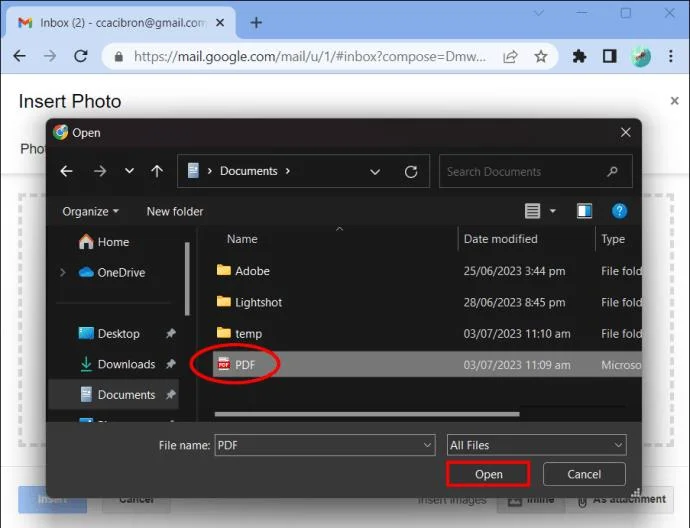Bookmark page with the star icon
Screen dimensions: 690x528
pos(540,56)
